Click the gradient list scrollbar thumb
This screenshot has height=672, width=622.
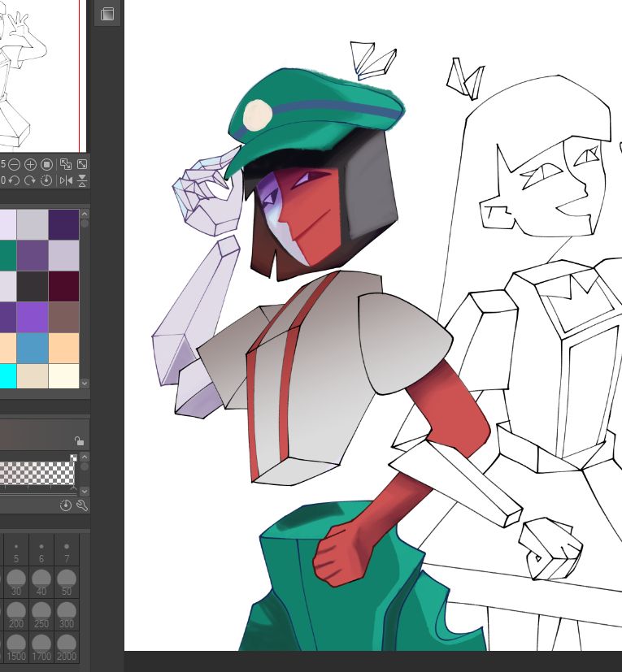pyautogui.click(x=85, y=466)
